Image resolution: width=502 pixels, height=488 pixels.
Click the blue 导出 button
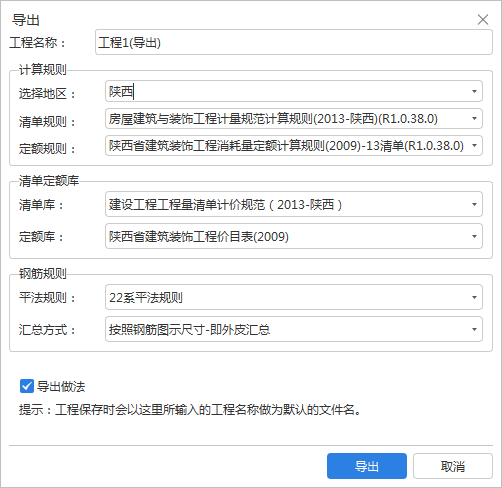click(367, 466)
